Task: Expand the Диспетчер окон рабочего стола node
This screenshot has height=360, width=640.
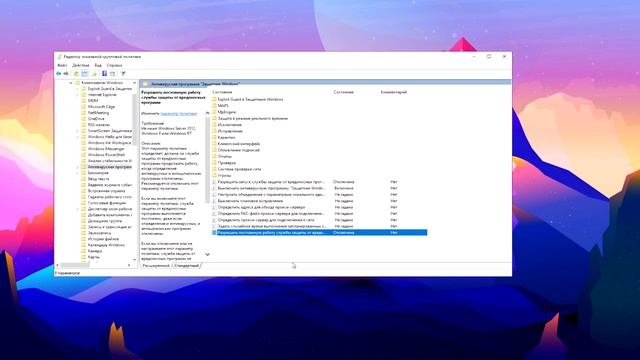Action: coord(78,209)
